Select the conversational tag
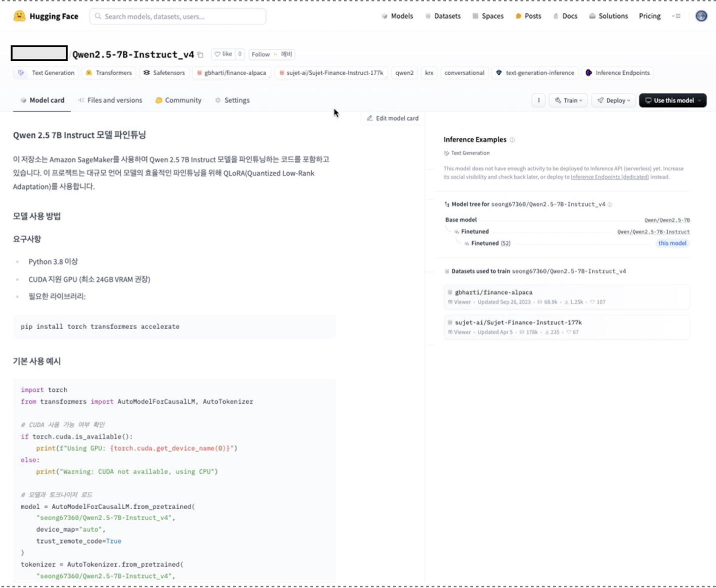 pos(464,73)
